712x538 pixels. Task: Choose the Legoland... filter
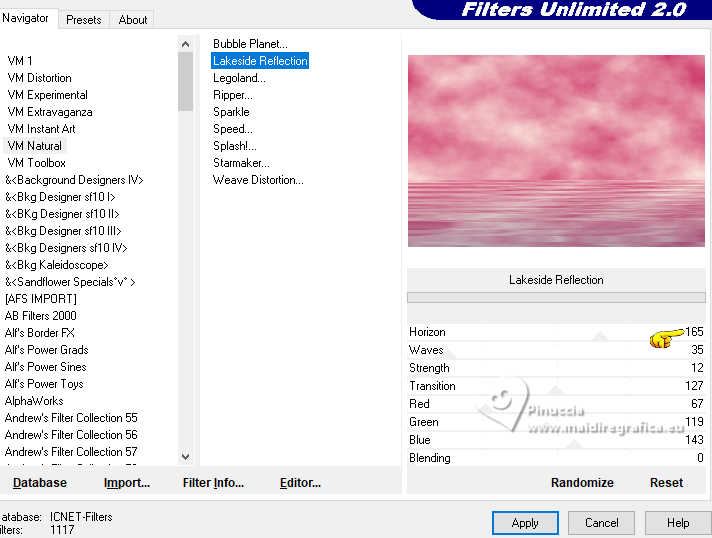pyautogui.click(x=239, y=78)
